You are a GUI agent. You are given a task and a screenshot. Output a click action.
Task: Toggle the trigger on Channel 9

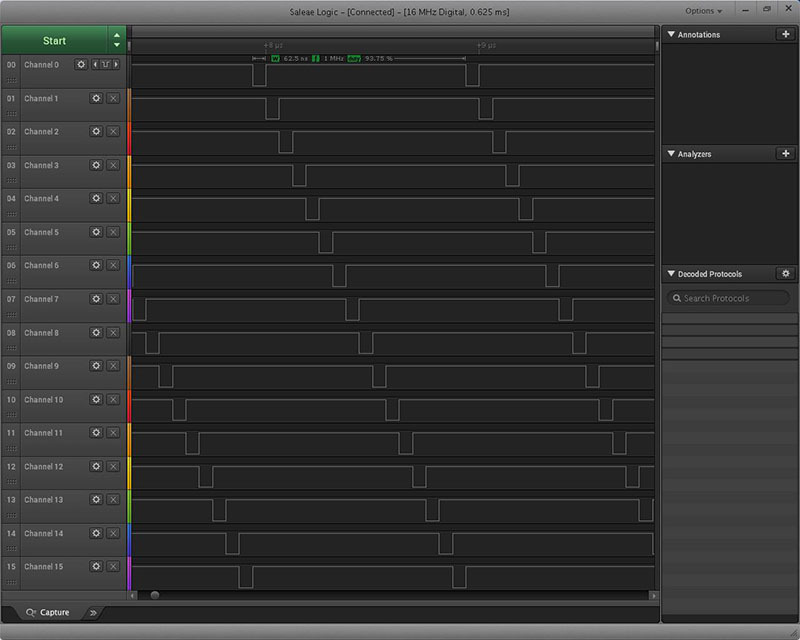pos(113,366)
